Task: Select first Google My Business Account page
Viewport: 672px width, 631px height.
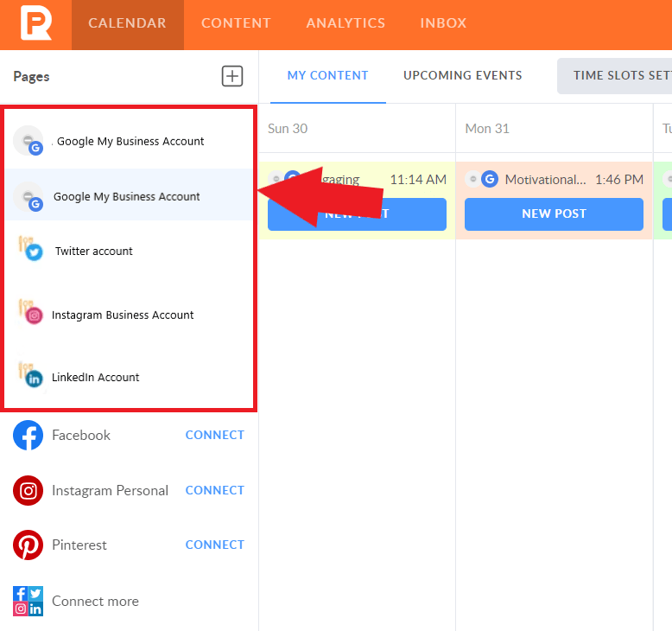Action: point(129,141)
